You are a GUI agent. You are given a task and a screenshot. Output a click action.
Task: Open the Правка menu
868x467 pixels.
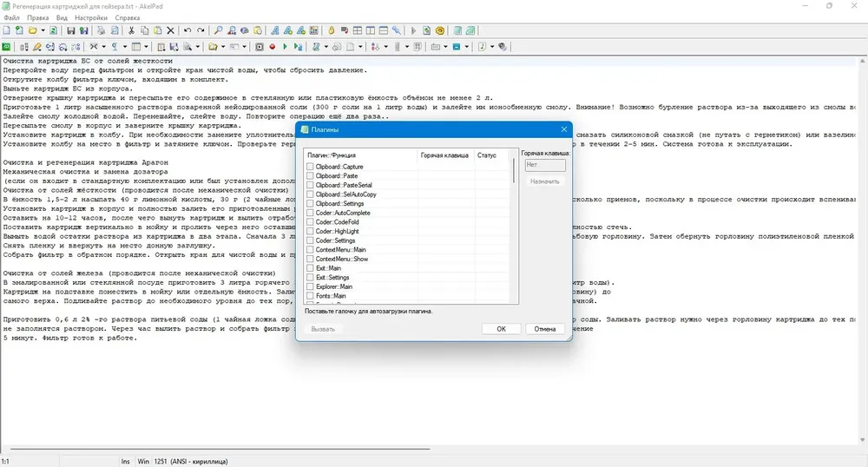(x=37, y=17)
